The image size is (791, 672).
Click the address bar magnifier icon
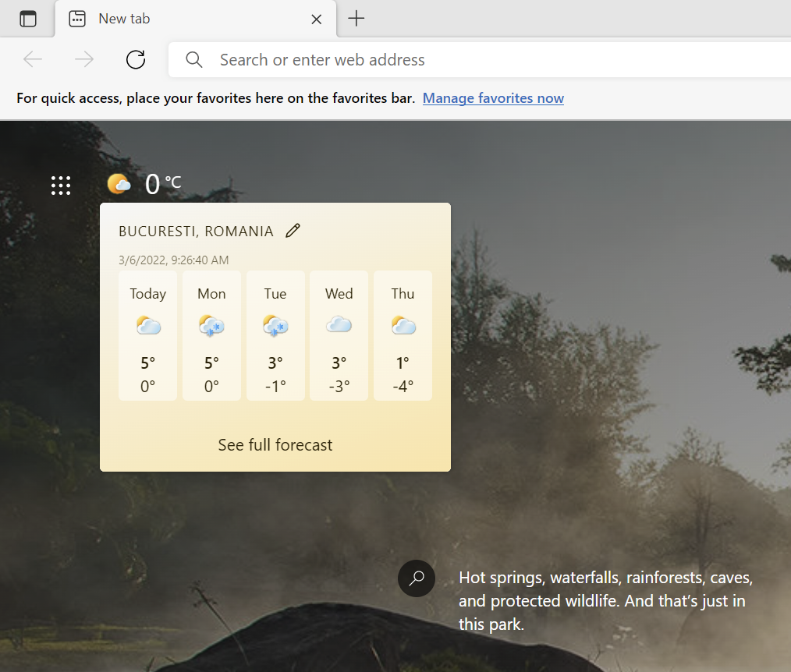pyautogui.click(x=194, y=59)
